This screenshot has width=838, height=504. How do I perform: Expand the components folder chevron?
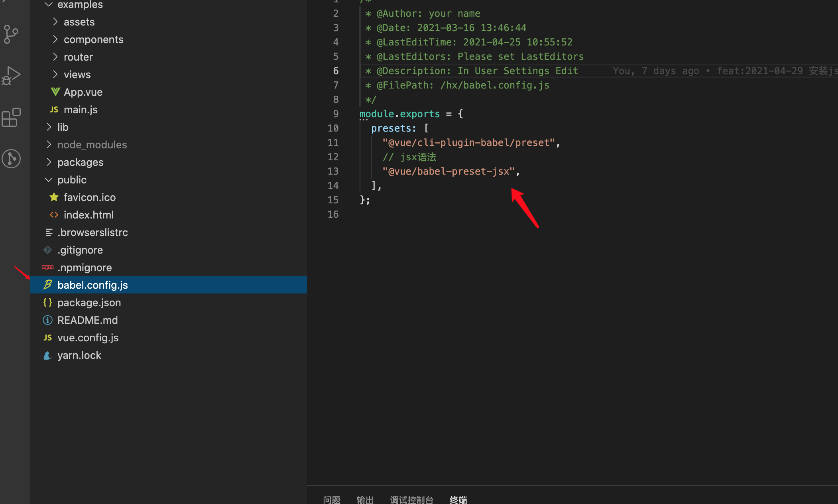click(55, 39)
